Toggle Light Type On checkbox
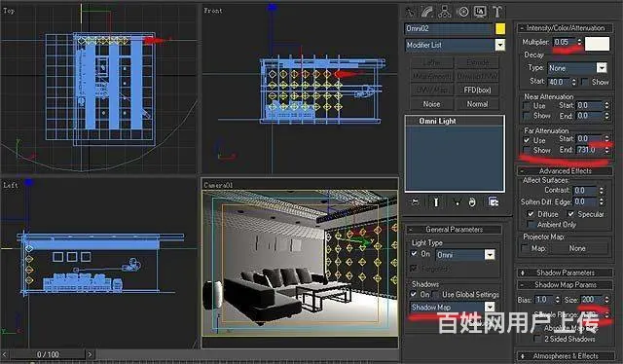The image size is (623, 364). [415, 254]
